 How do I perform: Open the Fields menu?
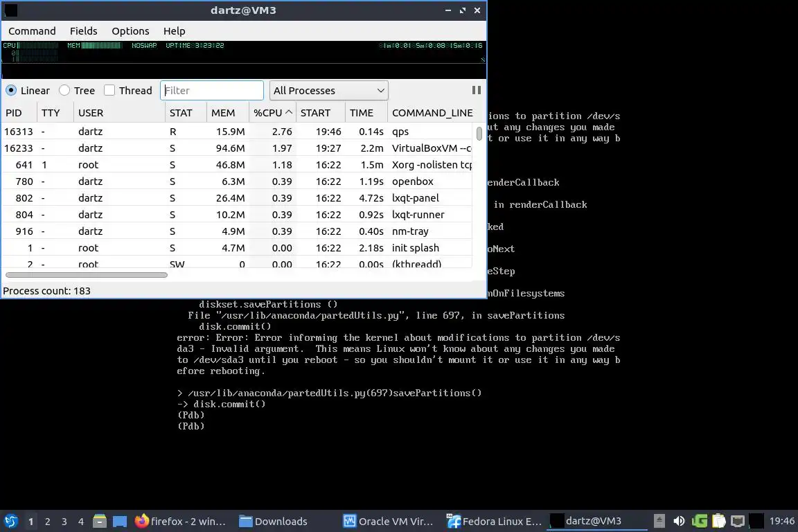point(83,31)
